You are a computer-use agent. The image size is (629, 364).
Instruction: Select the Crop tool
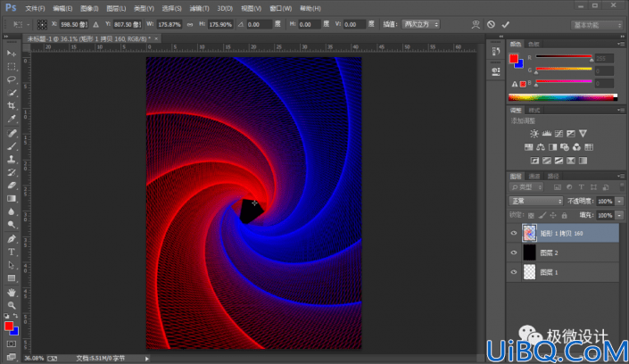(x=12, y=106)
